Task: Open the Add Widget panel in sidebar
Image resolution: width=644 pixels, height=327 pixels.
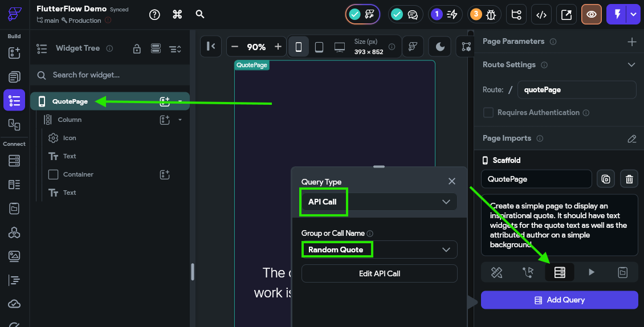Action: tap(14, 52)
